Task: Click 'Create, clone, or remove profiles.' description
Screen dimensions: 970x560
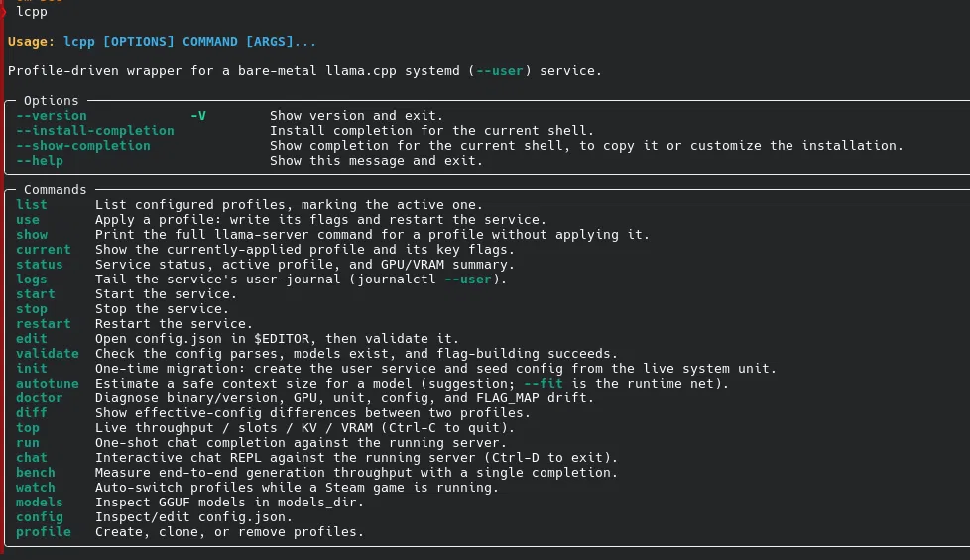Action: point(229,531)
